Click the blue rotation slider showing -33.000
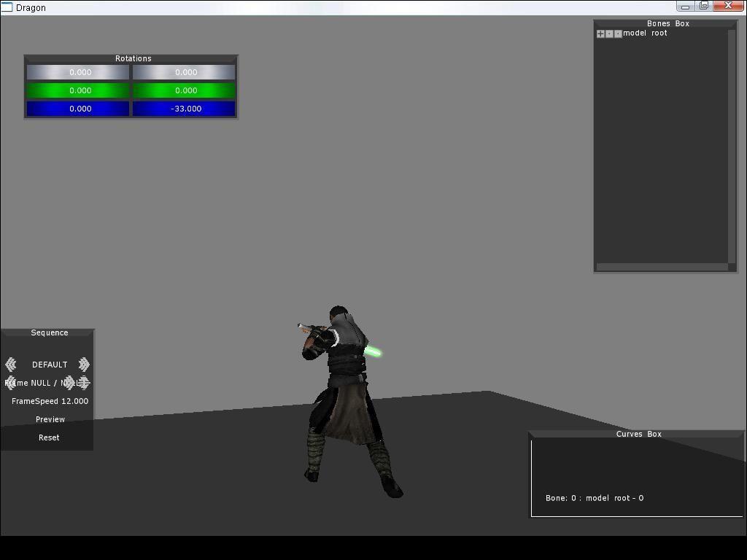Viewport: 747px width, 560px height. click(184, 109)
